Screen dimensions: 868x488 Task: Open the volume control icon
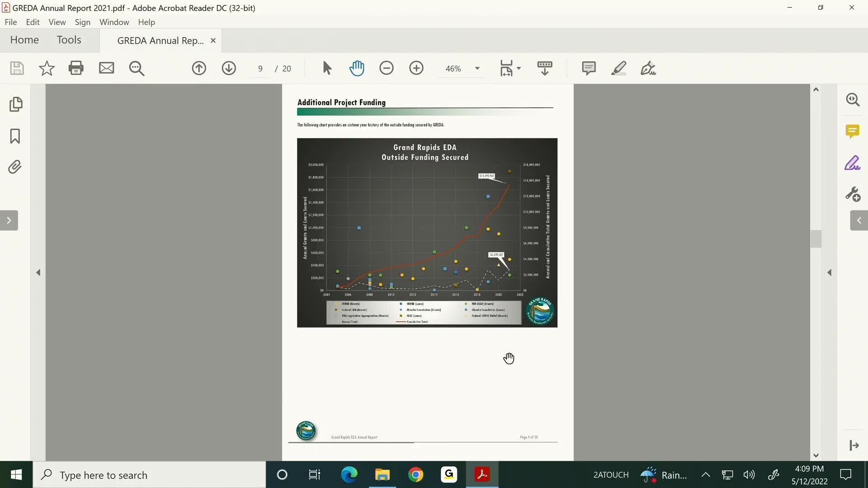749,475
